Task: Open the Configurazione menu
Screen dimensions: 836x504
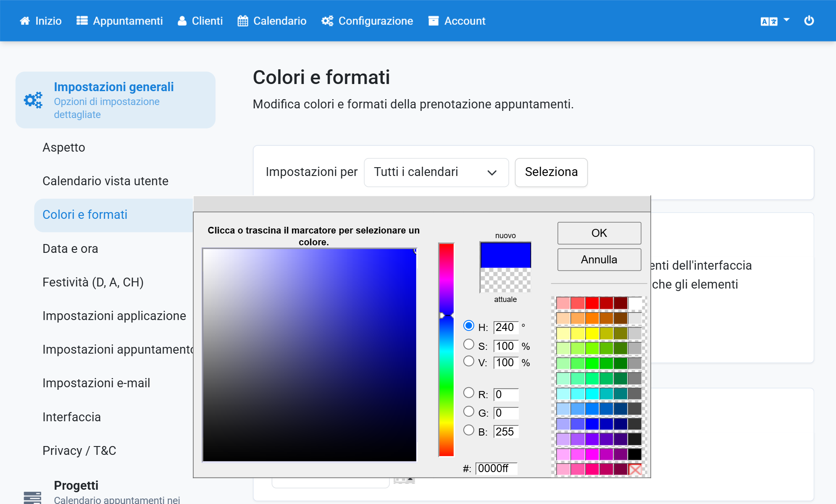Action: 367,21
